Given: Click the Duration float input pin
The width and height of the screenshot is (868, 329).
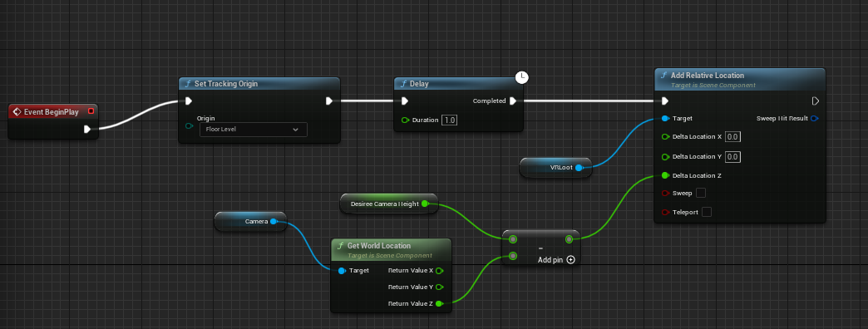Looking at the screenshot, I should tap(405, 120).
